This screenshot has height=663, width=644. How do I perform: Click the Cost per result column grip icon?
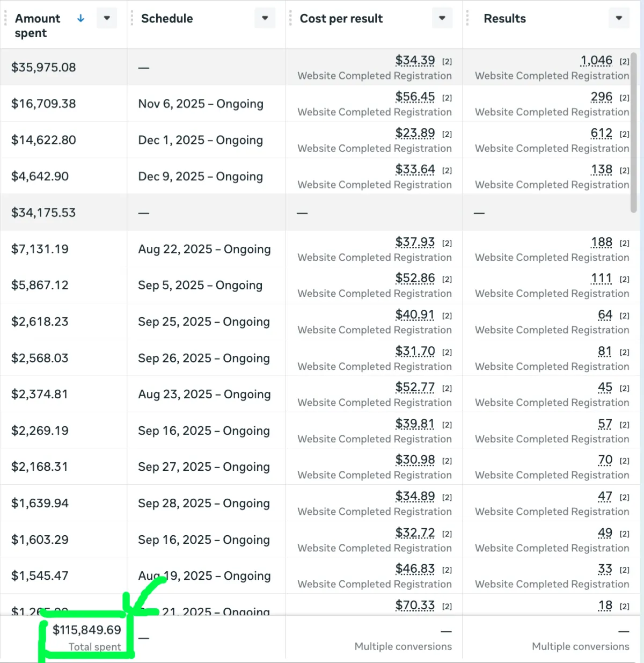click(x=290, y=18)
